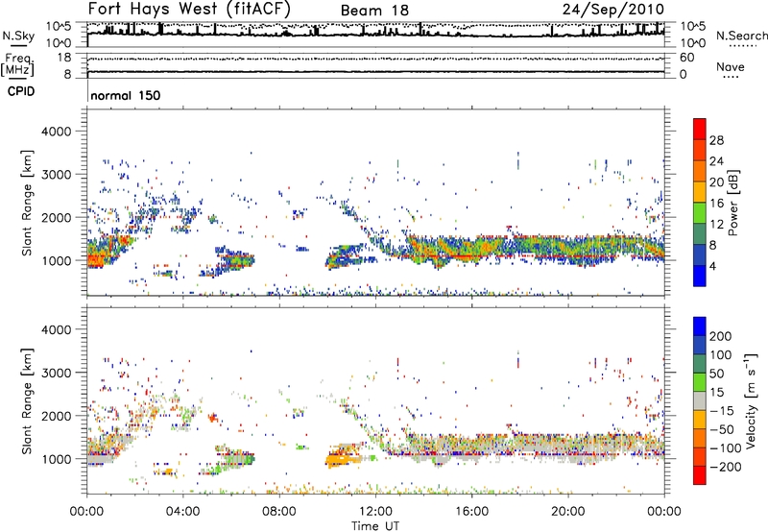Viewport: 768px width, 532px height.
Task: Click the 'Freq. [MHz]' label
Action: (17, 64)
